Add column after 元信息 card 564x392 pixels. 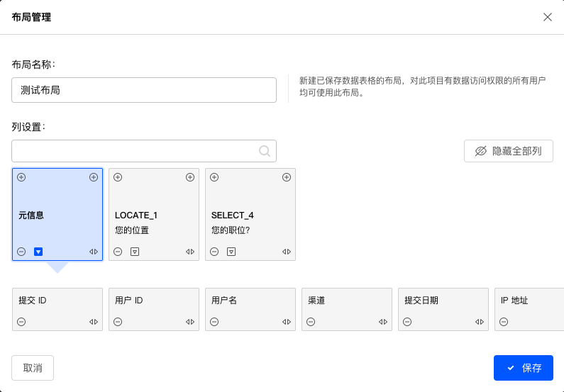point(94,177)
